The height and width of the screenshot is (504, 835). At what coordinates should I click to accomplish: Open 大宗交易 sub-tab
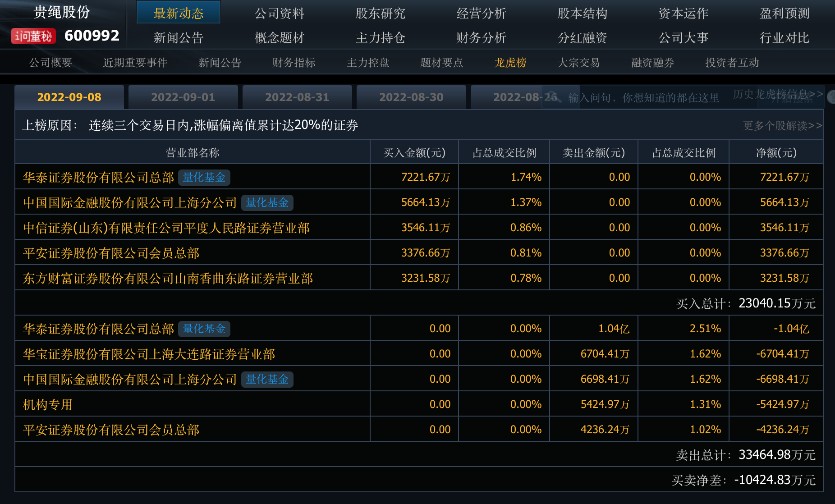pos(579,62)
